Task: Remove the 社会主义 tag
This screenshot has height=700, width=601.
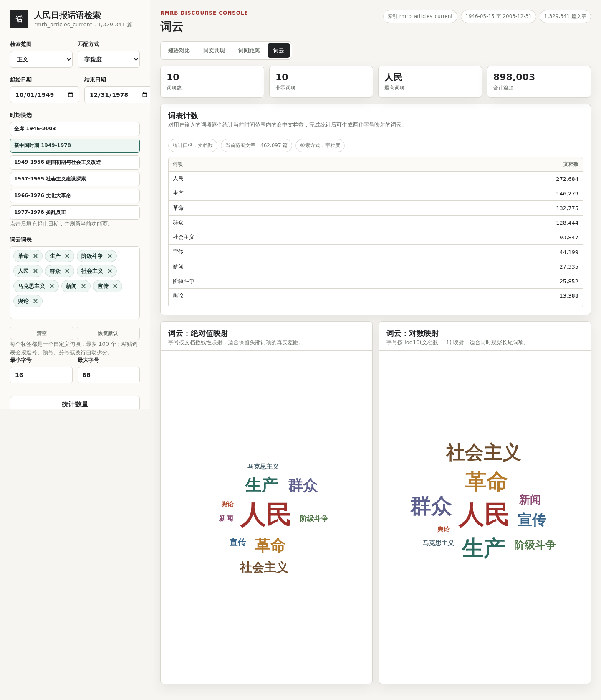Action: [110, 271]
